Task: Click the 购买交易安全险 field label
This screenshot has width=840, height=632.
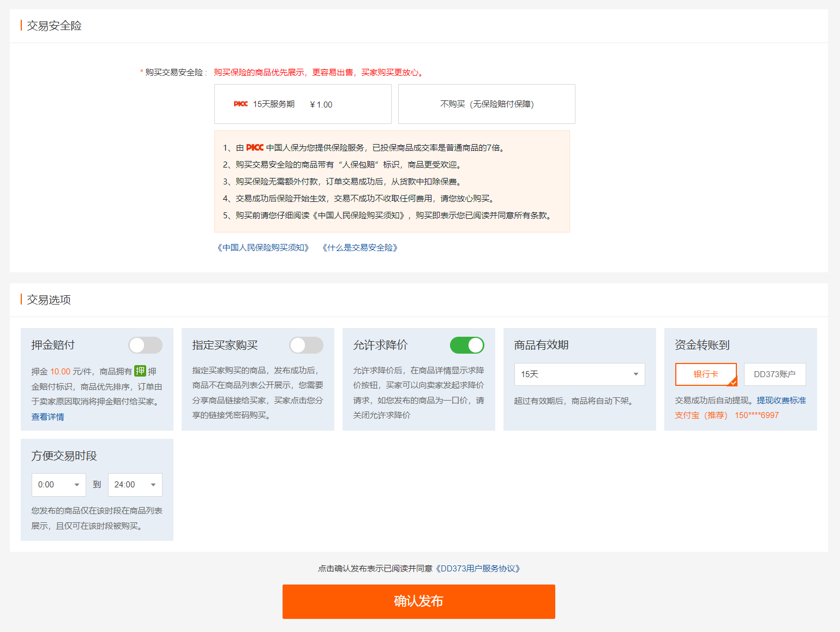Action: [173, 73]
